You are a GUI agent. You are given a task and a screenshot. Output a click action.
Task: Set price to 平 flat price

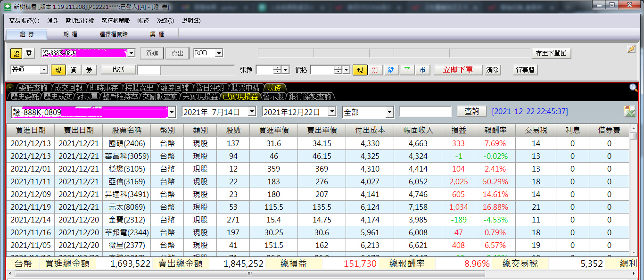(406, 70)
